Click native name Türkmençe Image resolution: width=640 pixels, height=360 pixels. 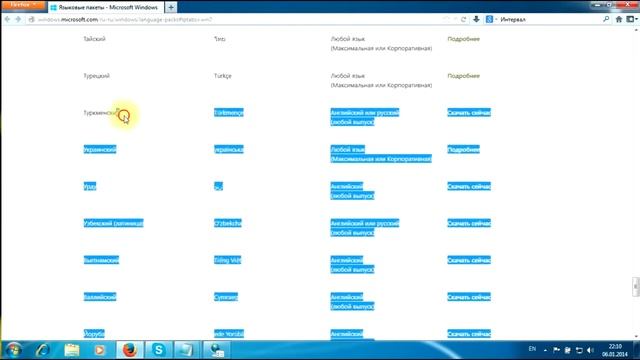pyautogui.click(x=229, y=113)
